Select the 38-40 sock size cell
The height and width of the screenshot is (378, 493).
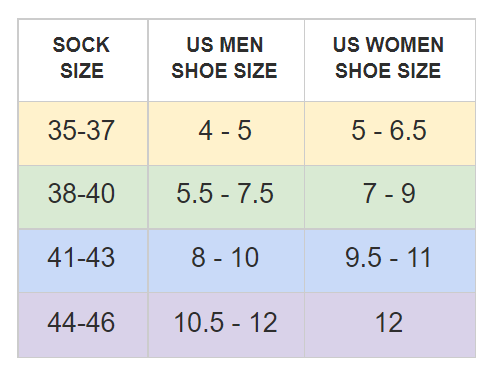[83, 197]
